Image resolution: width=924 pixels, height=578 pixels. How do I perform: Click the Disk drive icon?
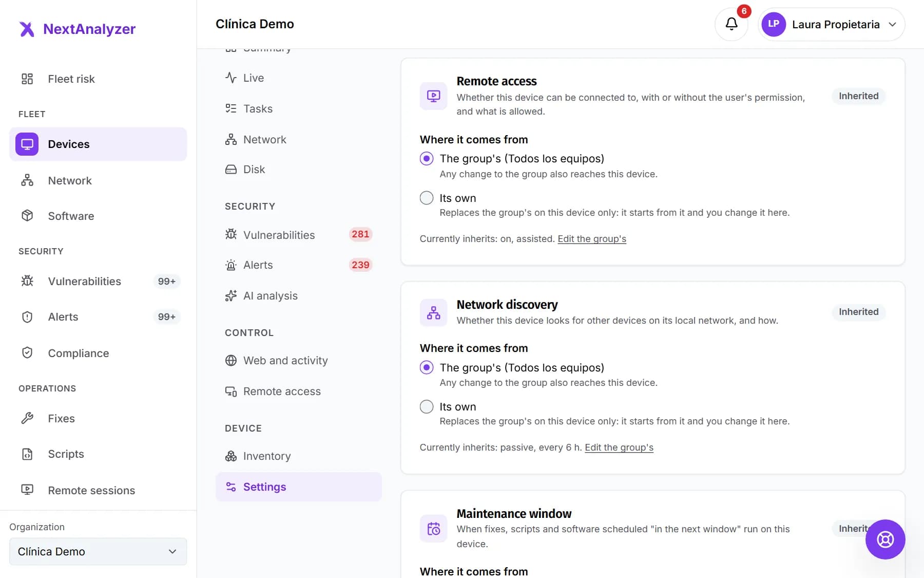[x=231, y=169]
